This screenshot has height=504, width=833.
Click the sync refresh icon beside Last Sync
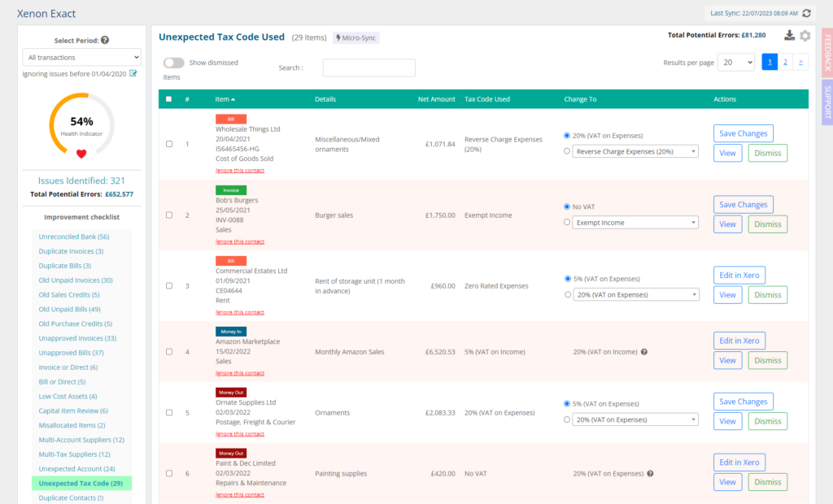pyautogui.click(x=806, y=13)
